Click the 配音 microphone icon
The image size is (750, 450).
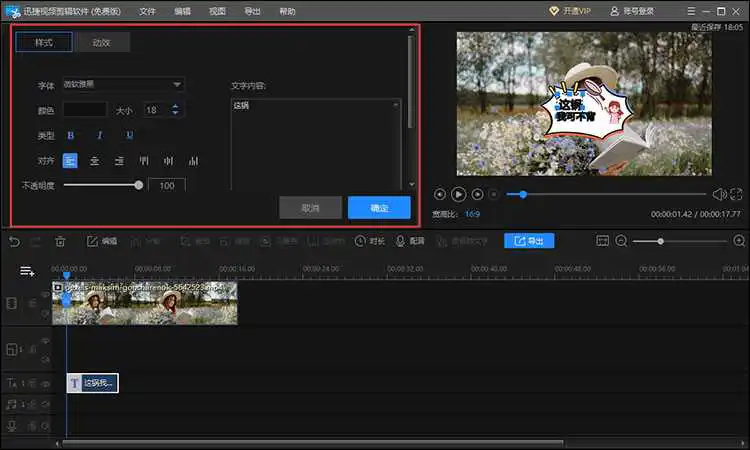(401, 241)
